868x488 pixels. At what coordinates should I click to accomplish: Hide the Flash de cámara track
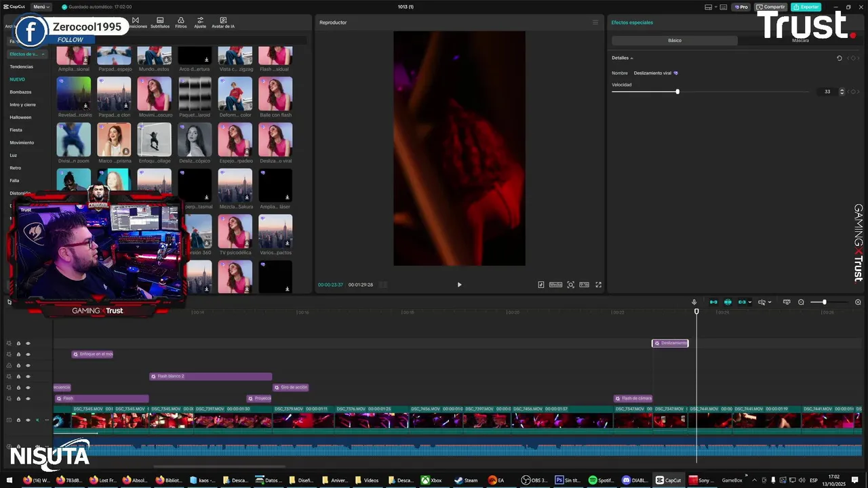[28, 399]
